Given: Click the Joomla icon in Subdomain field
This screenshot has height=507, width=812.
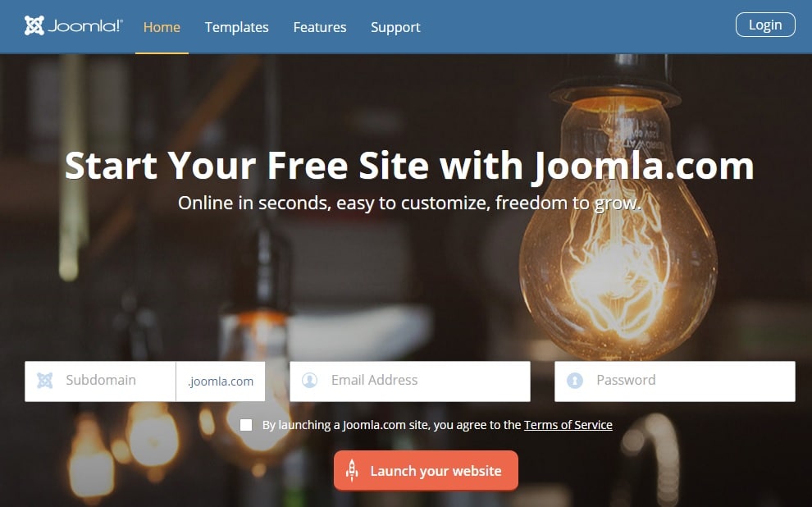Looking at the screenshot, I should point(45,381).
